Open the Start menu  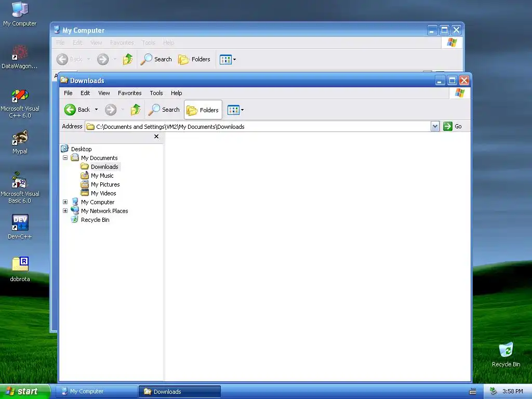point(24,391)
